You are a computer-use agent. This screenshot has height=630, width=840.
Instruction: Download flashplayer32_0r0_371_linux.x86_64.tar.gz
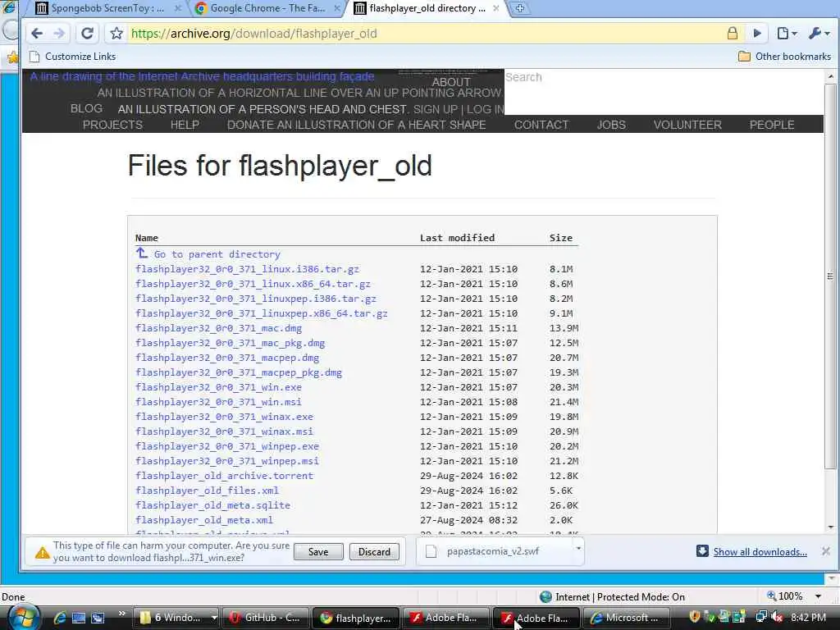point(253,284)
